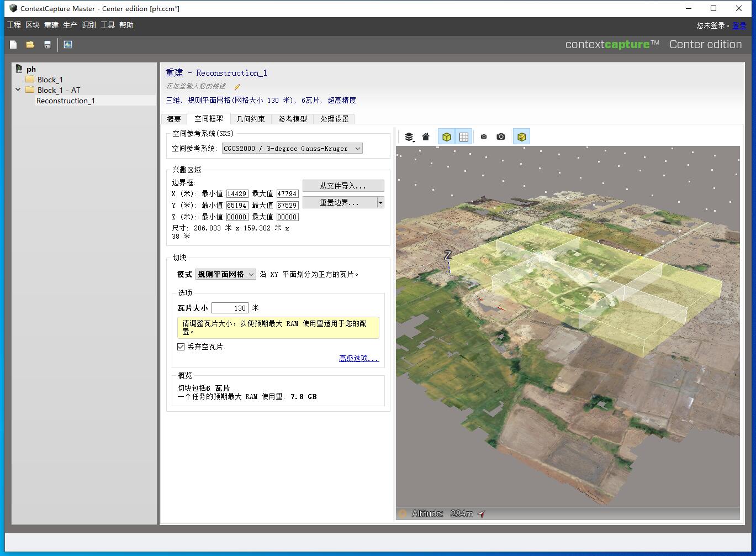The height and width of the screenshot is (556, 756).
Task: Select the edit region of interest icon
Action: pyautogui.click(x=521, y=136)
